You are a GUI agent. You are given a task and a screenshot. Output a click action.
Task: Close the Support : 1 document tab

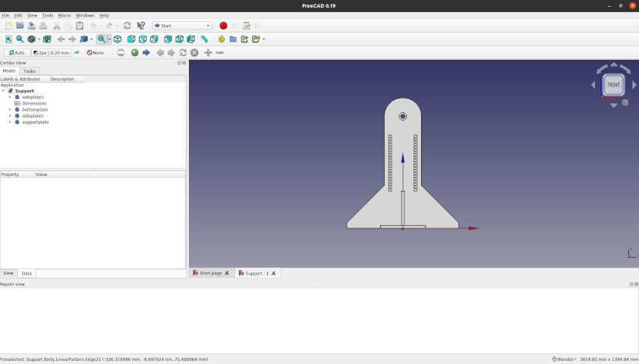tap(273, 273)
